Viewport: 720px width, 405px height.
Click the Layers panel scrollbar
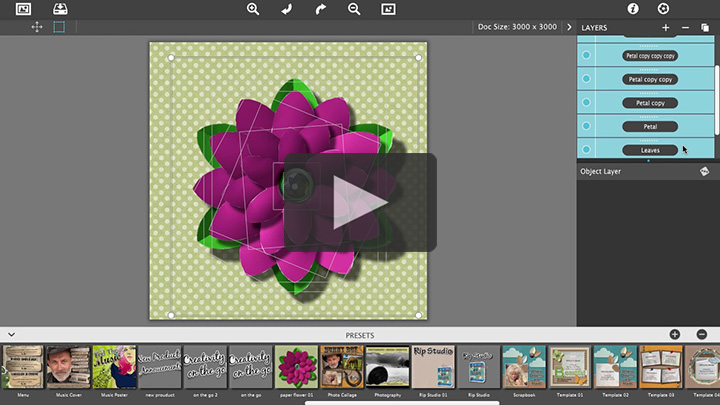tap(717, 100)
